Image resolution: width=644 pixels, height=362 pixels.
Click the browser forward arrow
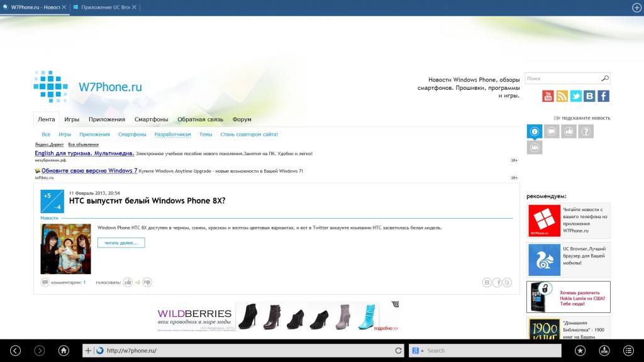(40, 351)
